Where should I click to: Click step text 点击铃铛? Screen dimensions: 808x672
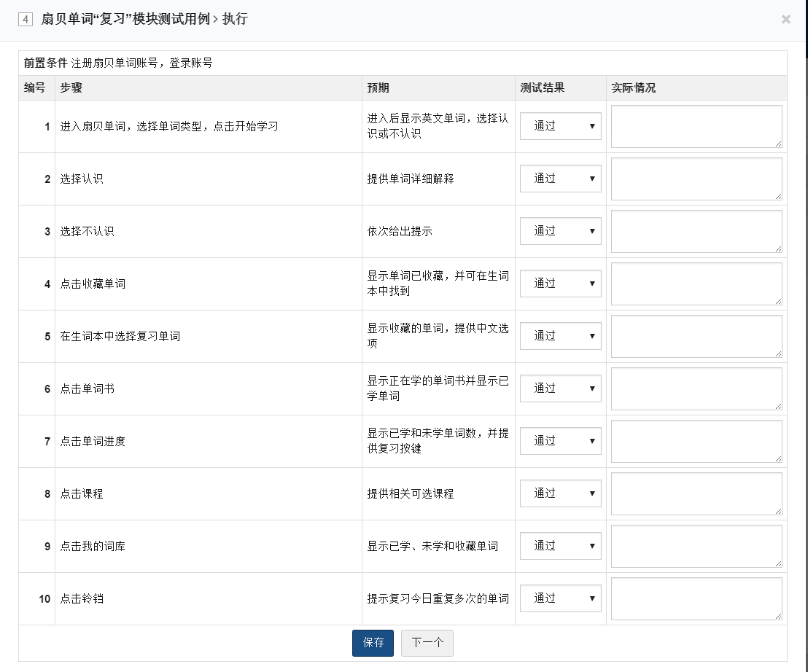[82, 599]
